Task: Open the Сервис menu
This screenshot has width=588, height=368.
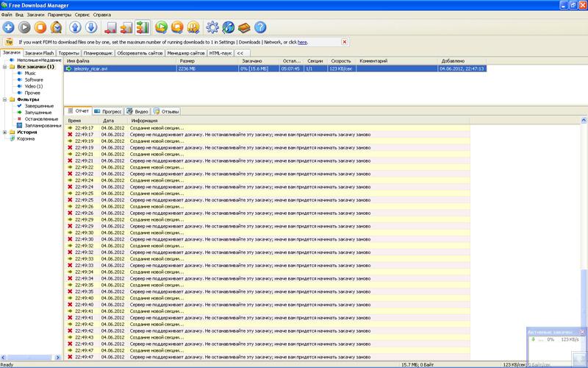Action: tap(82, 15)
